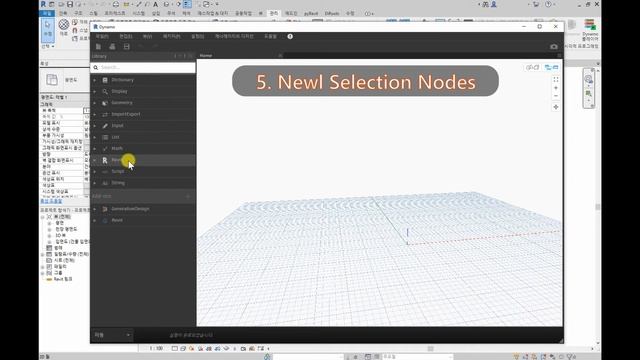The image size is (640, 360).
Task: Click the pan mode icon in Dynamo canvas
Action: 556,107
